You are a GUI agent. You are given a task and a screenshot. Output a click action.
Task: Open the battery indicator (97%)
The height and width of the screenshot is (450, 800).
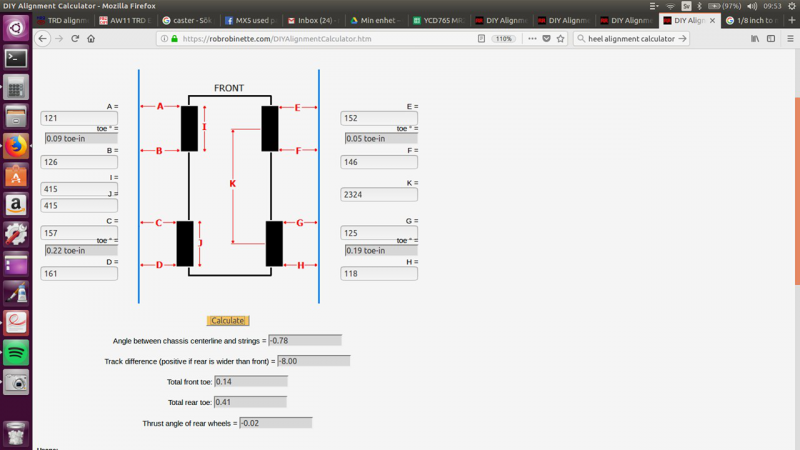[x=724, y=6]
